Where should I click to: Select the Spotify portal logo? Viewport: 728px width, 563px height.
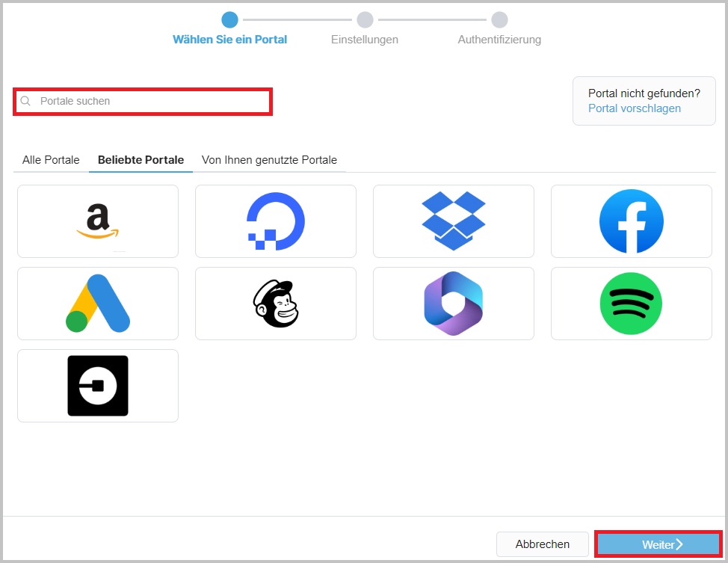pos(632,304)
